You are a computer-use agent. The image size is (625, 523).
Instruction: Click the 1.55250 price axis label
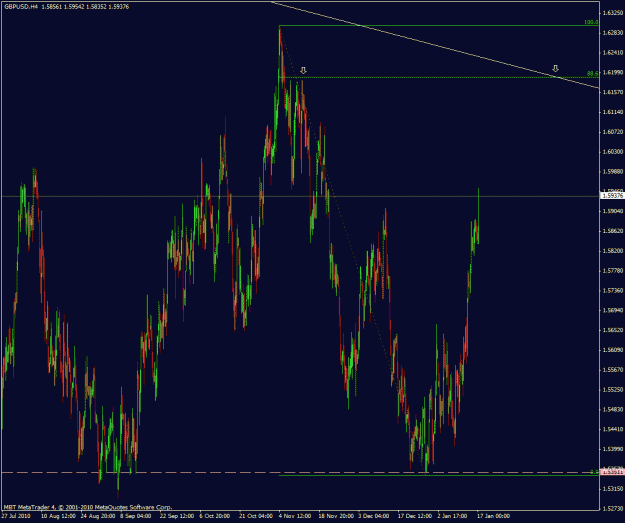point(613,389)
